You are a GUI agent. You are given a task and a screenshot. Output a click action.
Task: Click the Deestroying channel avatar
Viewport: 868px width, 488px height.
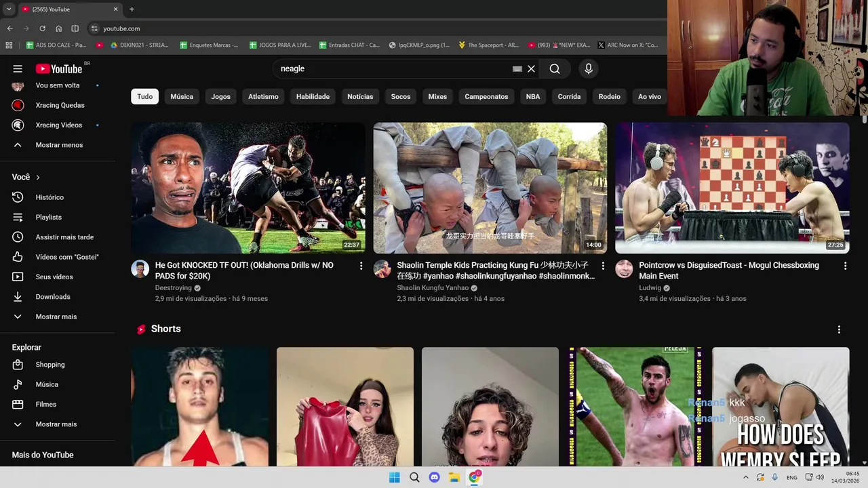point(140,268)
